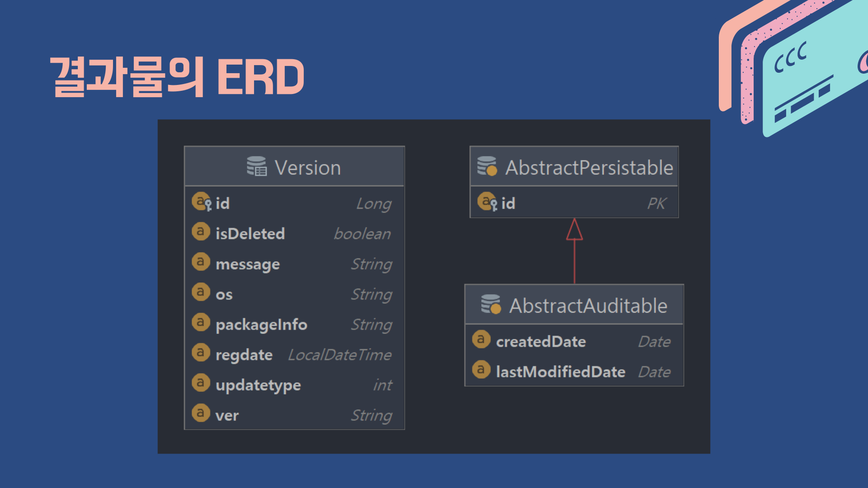Click the attribute icon beside message

coord(201,262)
